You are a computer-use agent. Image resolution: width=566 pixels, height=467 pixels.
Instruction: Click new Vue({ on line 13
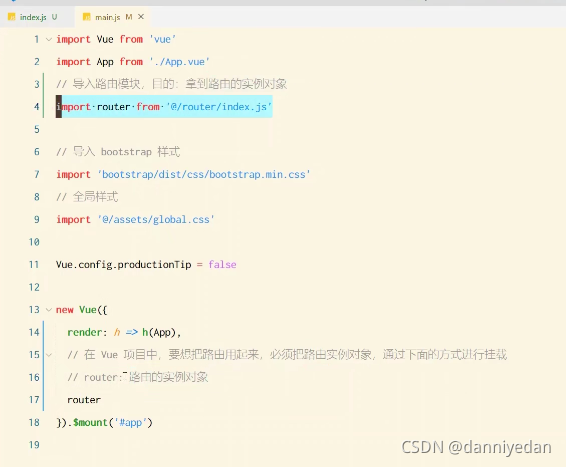[x=82, y=310]
